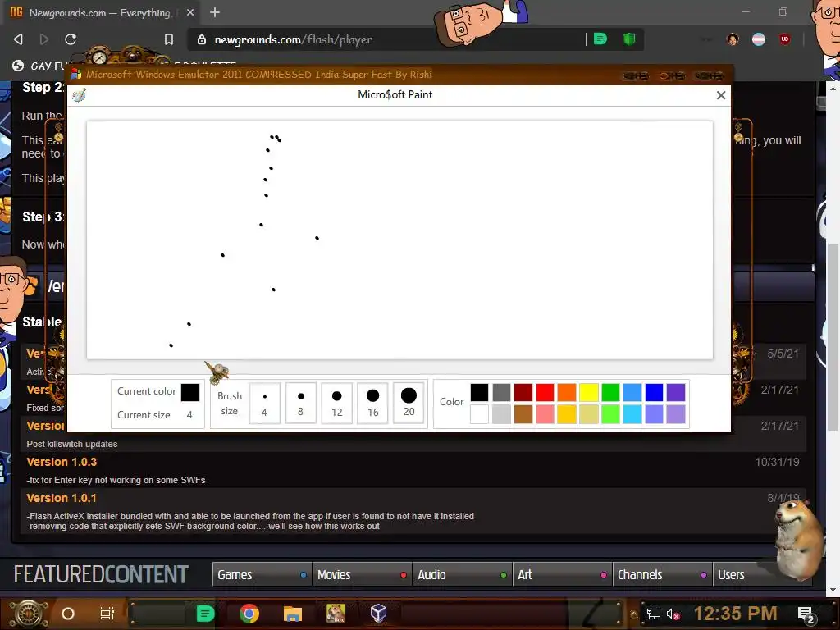Image resolution: width=840 pixels, height=630 pixels.
Task: Pick the bright red color swatch
Action: point(545,392)
